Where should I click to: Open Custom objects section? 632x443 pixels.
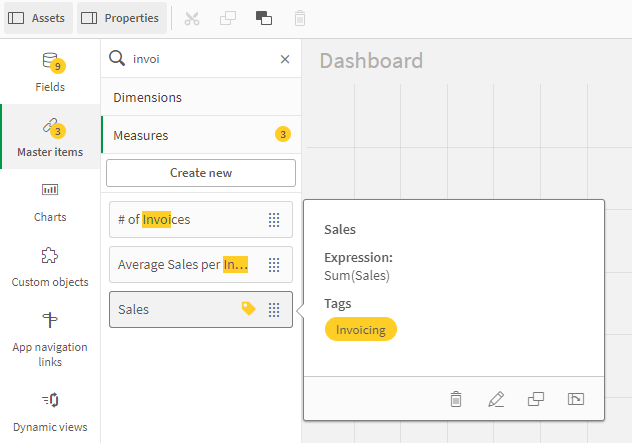50,267
